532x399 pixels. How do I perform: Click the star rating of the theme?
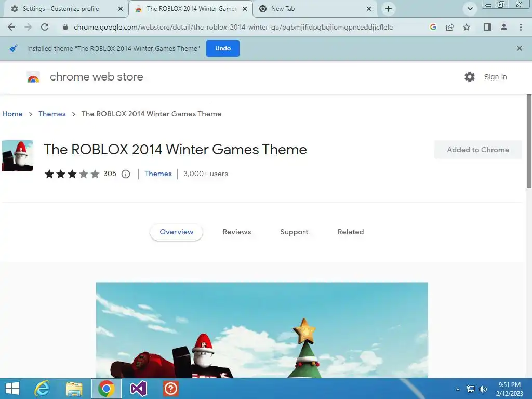[72, 174]
